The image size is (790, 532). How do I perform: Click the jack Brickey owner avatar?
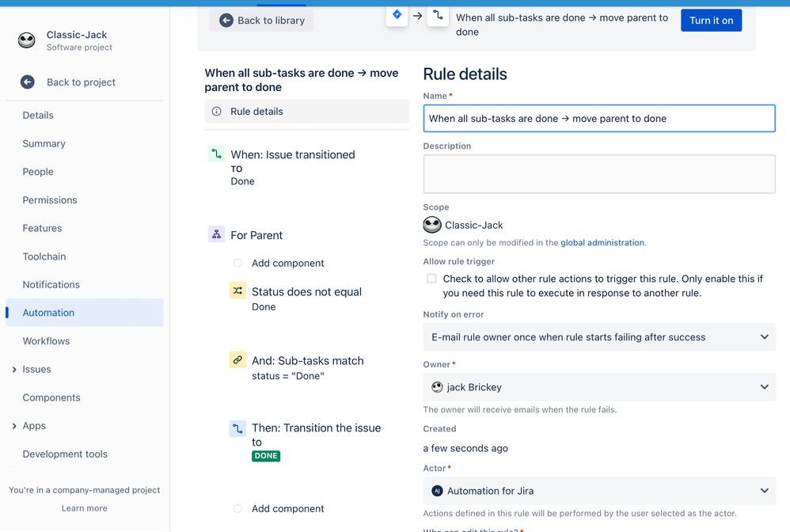[437, 387]
